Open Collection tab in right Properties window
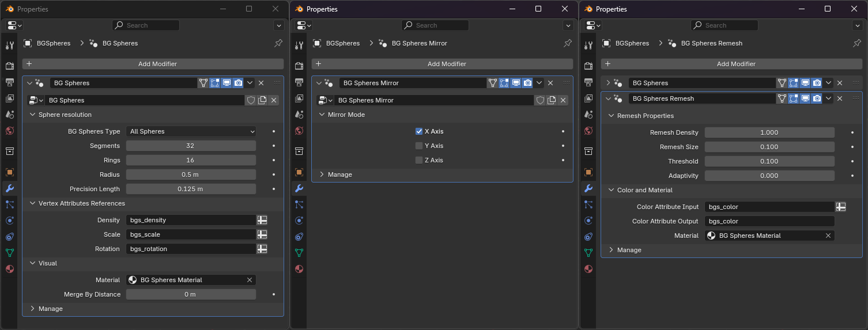 pyautogui.click(x=588, y=151)
